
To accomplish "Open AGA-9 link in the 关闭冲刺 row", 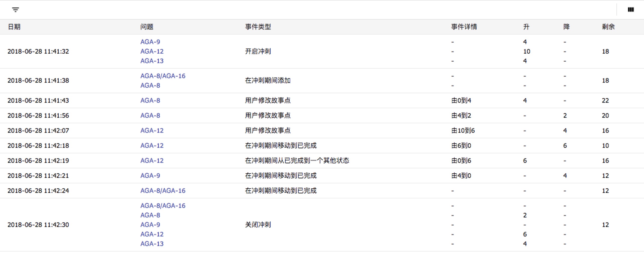I will pos(150,225).
